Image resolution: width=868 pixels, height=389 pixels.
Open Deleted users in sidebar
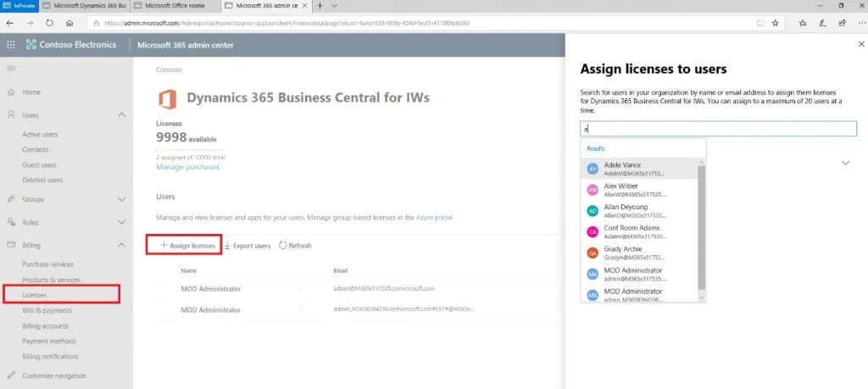[42, 180]
